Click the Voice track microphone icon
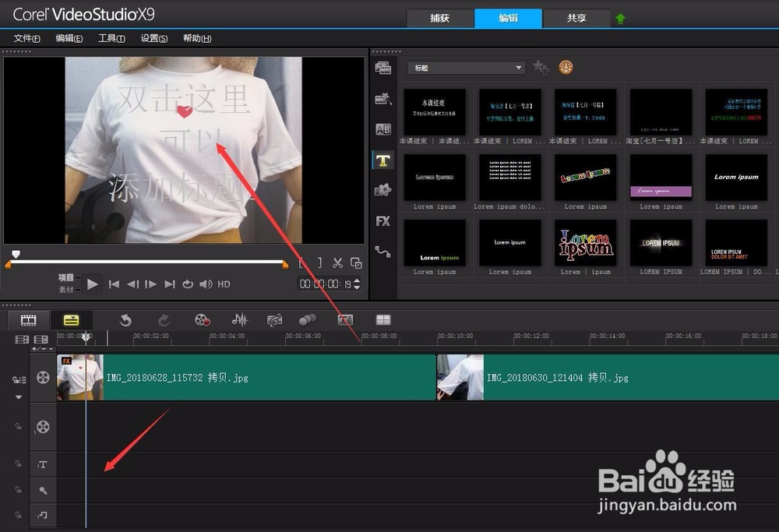The image size is (779, 532). click(x=43, y=490)
